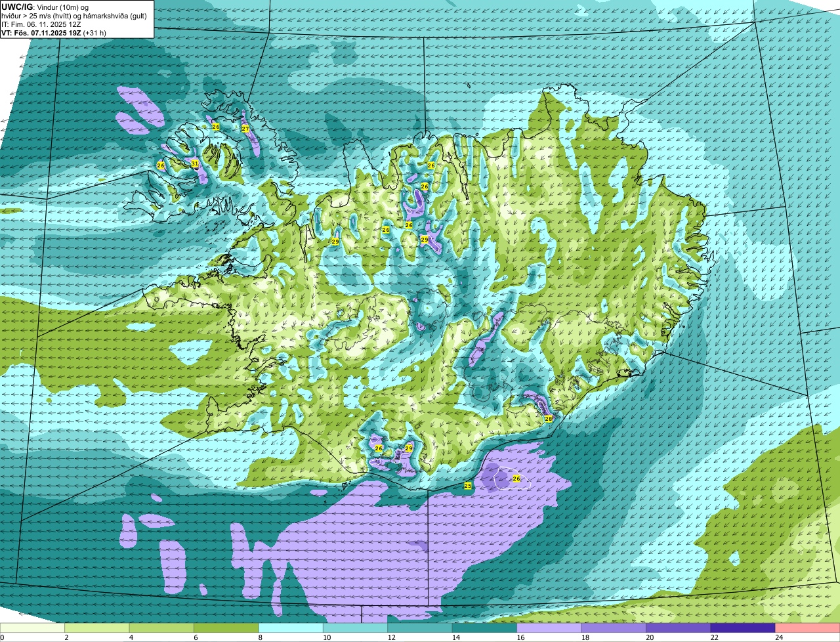Click the 4–6 m/s green legend swatch
840x642 pixels.
pyautogui.click(x=161, y=628)
